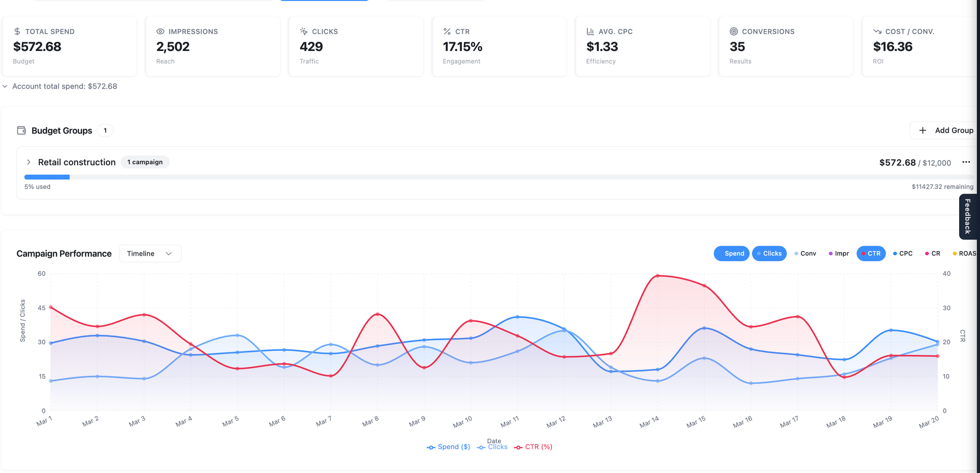Click the Spend ($) legend entry below chart
The width and height of the screenshot is (980, 473).
(448, 447)
